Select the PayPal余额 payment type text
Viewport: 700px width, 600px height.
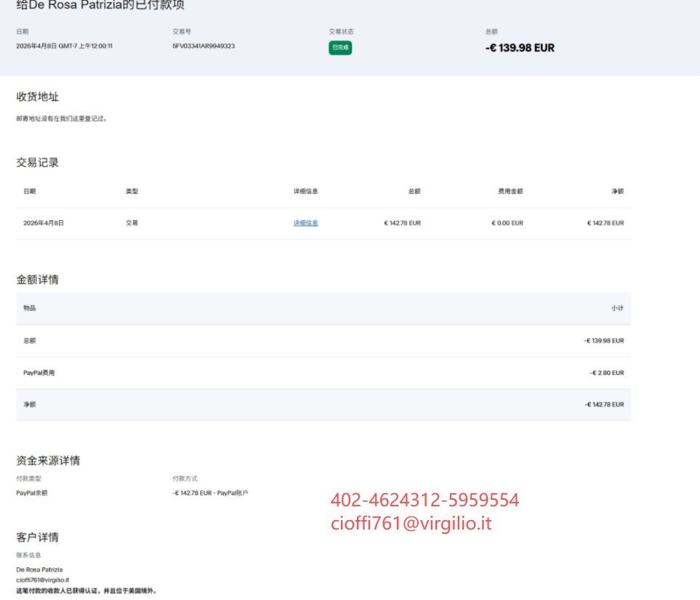pos(32,493)
